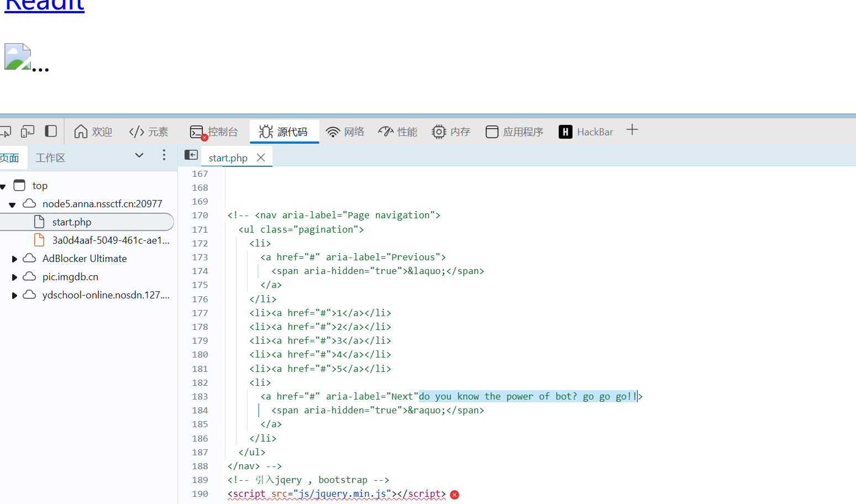856x504 pixels.
Task: Expand the AdBlocker Ultimate tree node
Action: pos(14,259)
